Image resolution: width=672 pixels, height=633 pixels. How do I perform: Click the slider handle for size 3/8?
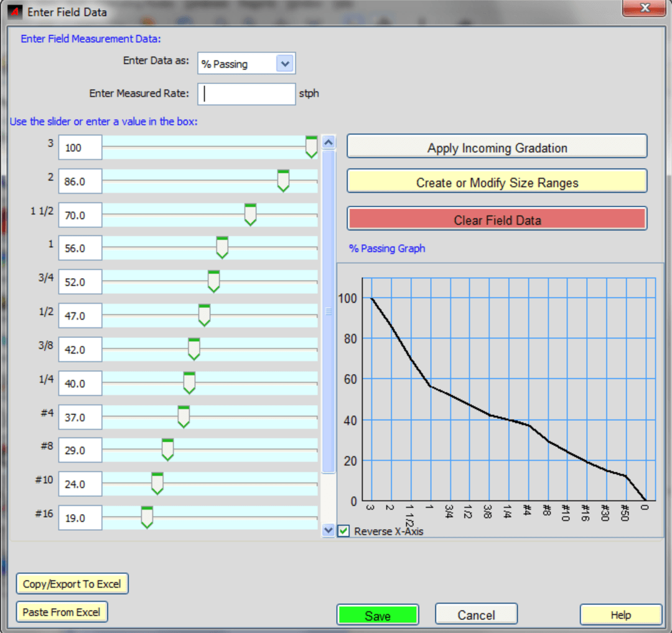tap(194, 349)
